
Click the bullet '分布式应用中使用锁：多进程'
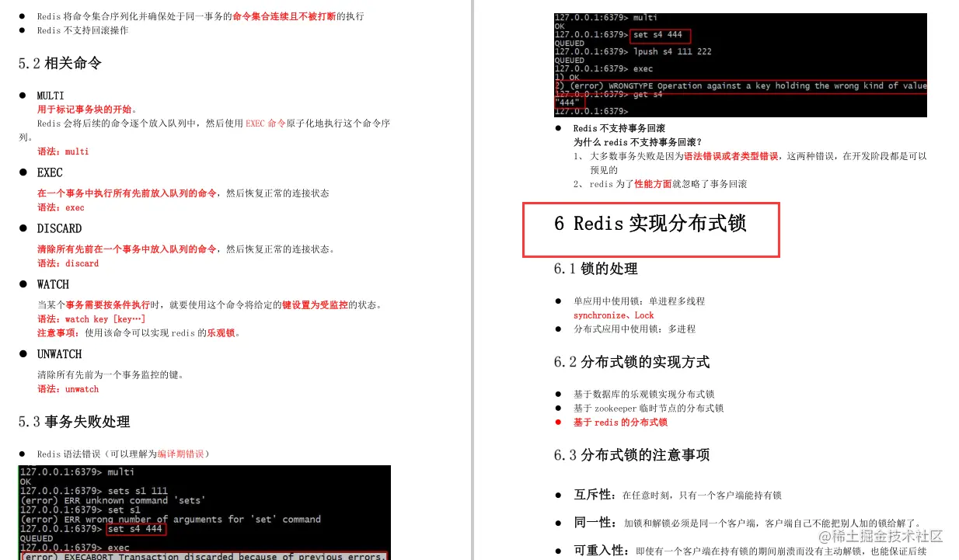tap(635, 329)
